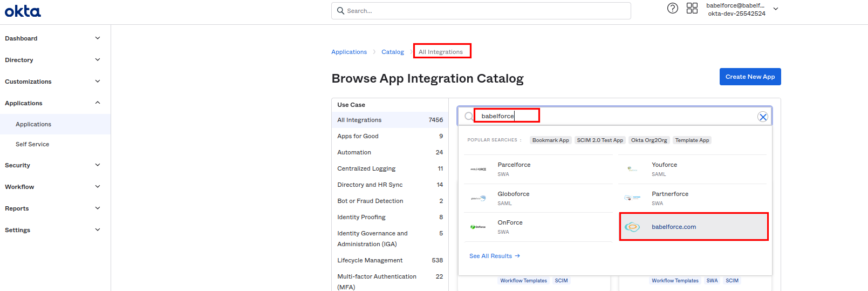Open the apps grid icon

[x=692, y=8]
